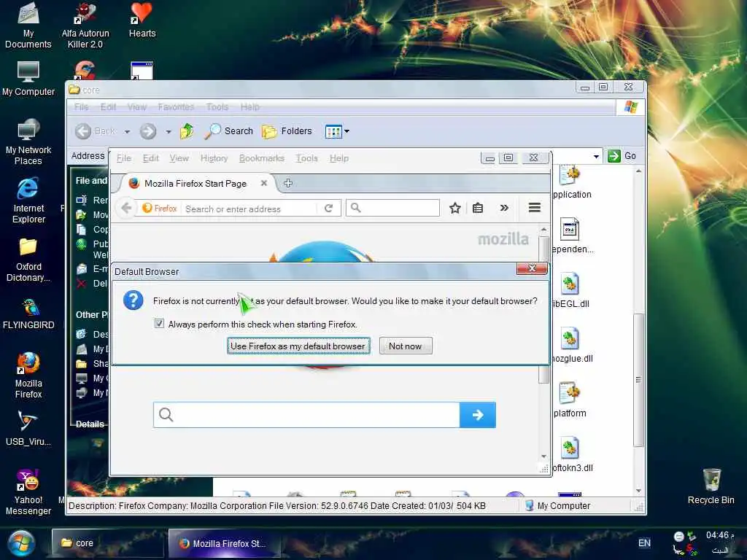This screenshot has width=747, height=560.
Task: Open Firefox Bookmarks menu
Action: click(262, 158)
